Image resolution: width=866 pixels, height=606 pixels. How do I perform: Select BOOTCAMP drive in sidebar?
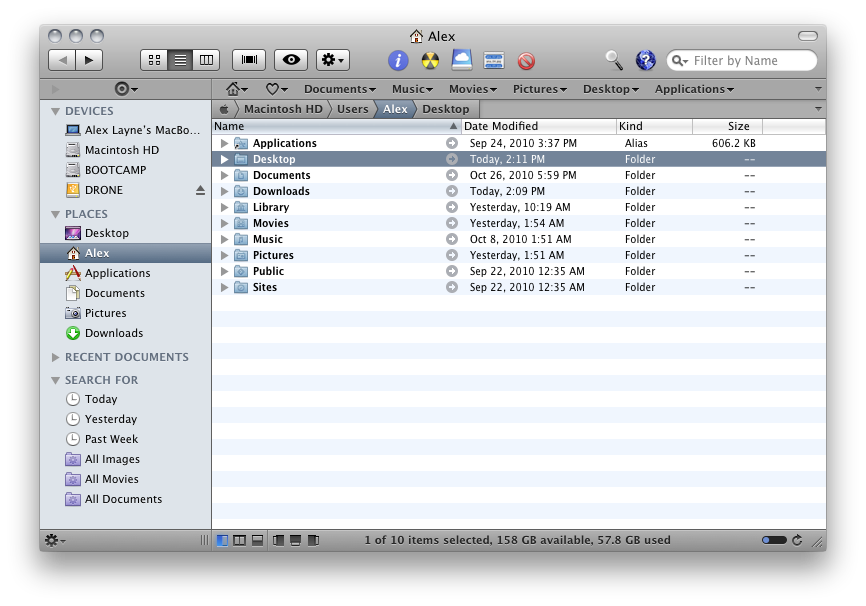(x=125, y=170)
